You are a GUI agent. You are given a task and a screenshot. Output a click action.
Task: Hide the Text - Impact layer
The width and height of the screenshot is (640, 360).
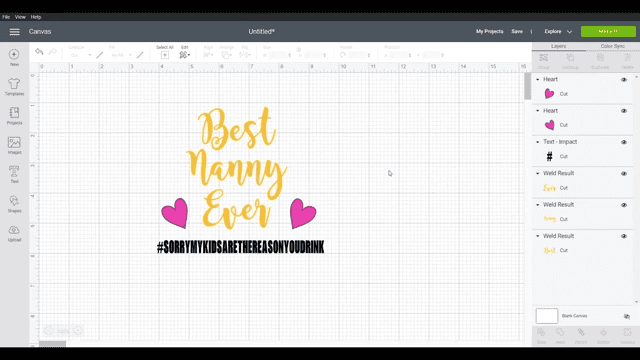624,142
